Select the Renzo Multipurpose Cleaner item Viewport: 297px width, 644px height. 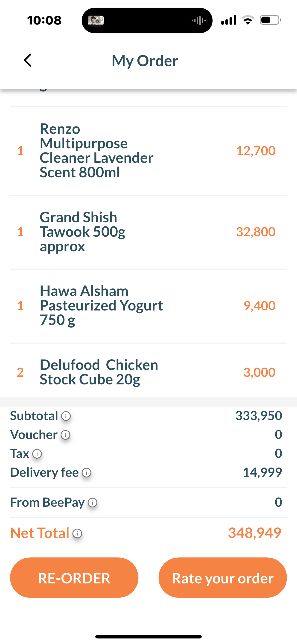96,150
